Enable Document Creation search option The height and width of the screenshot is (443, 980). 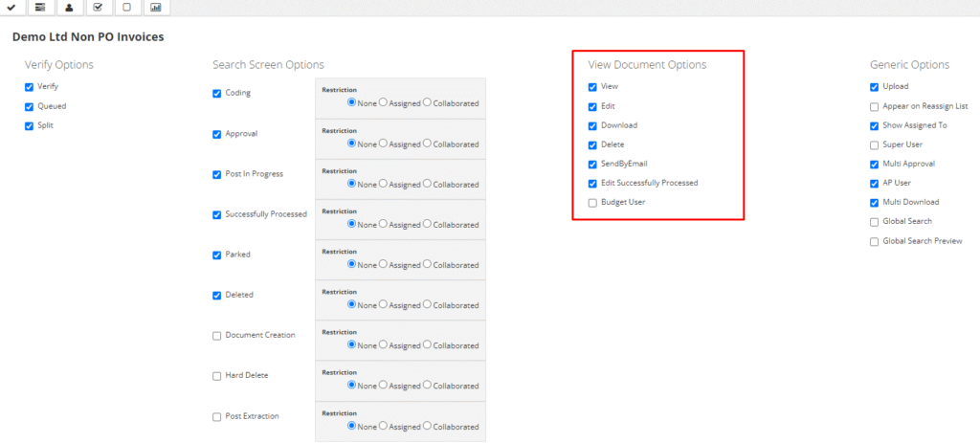217,336
